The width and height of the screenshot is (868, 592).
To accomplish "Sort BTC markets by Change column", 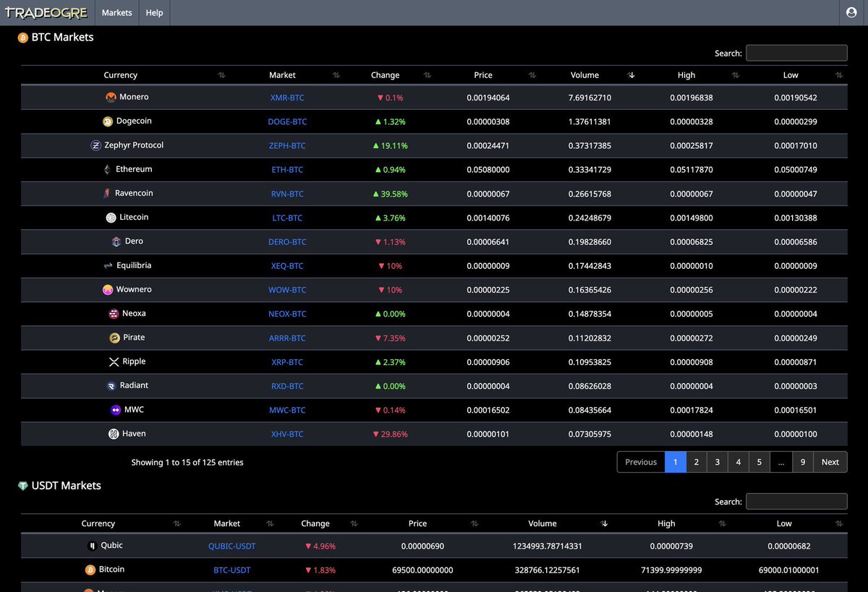I will coord(427,75).
